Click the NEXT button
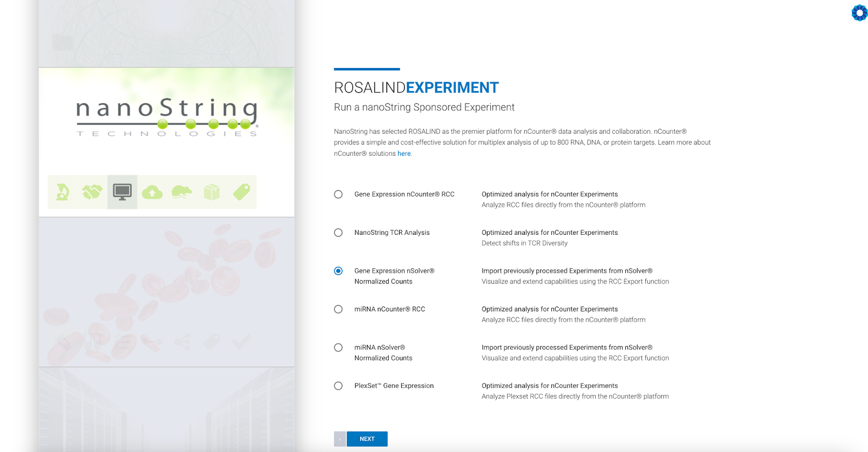 [x=367, y=439]
